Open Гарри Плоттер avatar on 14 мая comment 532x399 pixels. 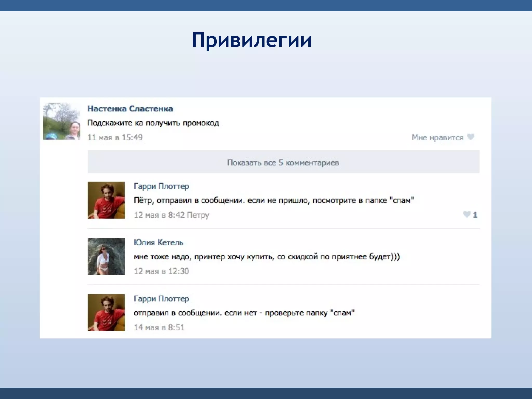point(106,312)
